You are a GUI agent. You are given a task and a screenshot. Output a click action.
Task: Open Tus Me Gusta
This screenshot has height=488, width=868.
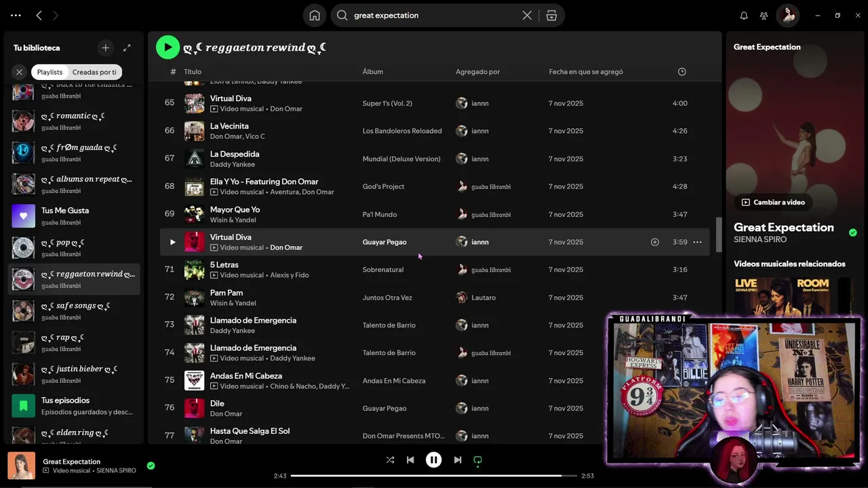point(74,216)
